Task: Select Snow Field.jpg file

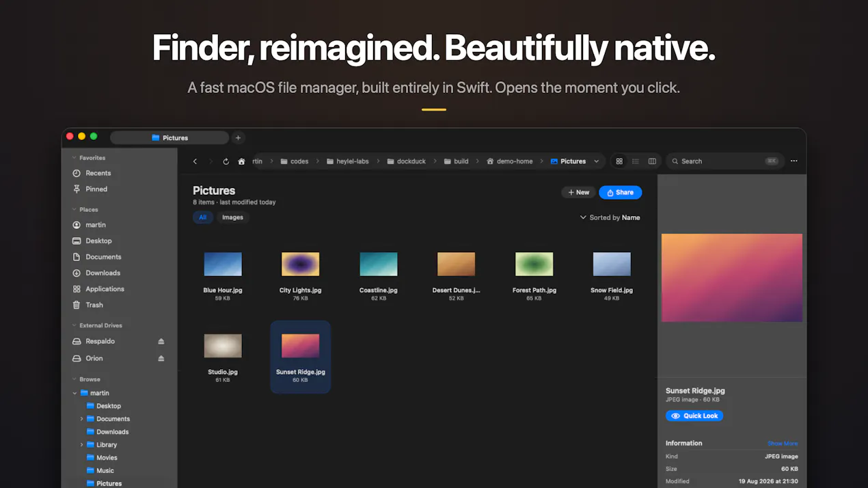Action: pos(612,275)
